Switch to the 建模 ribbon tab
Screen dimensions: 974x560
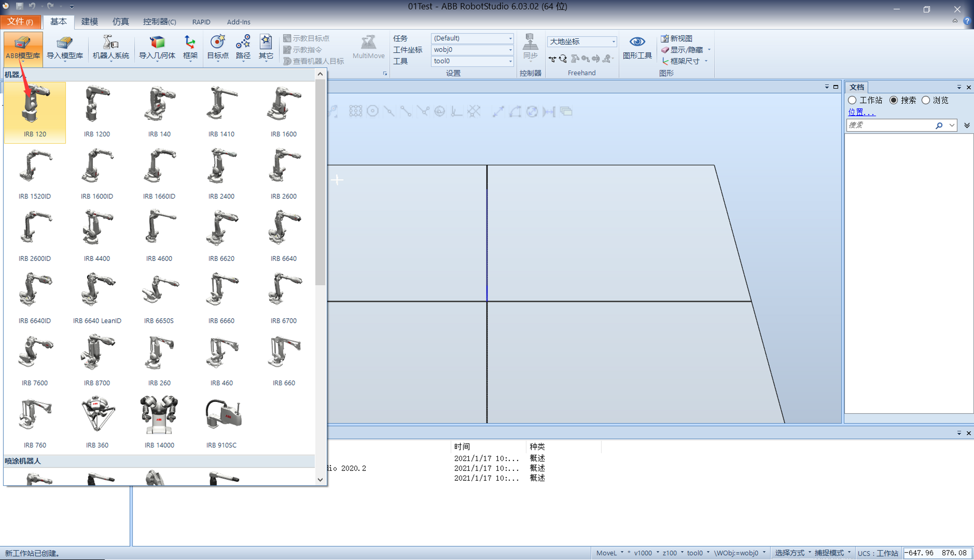click(89, 22)
